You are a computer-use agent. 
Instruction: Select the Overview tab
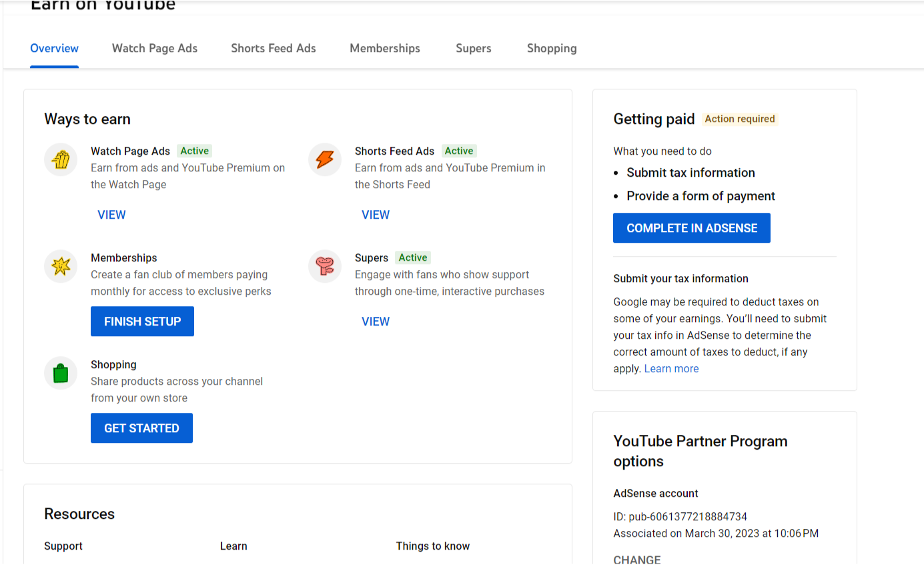(55, 48)
